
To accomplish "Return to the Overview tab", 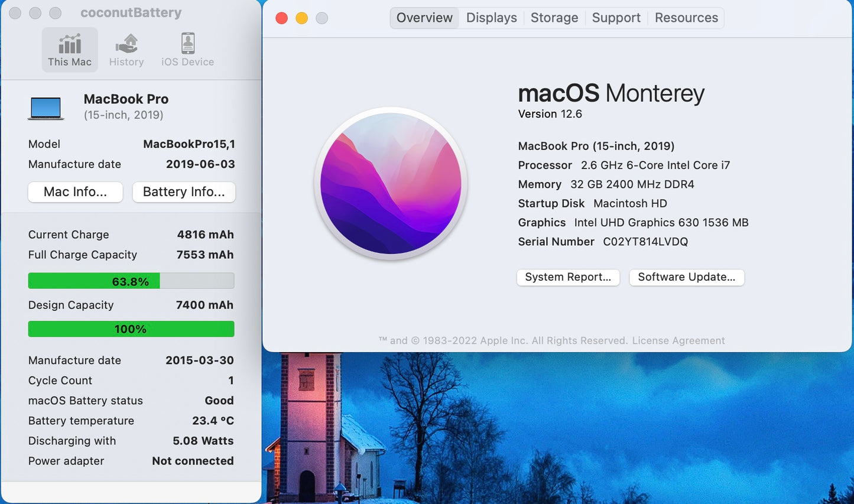I will pos(424,18).
